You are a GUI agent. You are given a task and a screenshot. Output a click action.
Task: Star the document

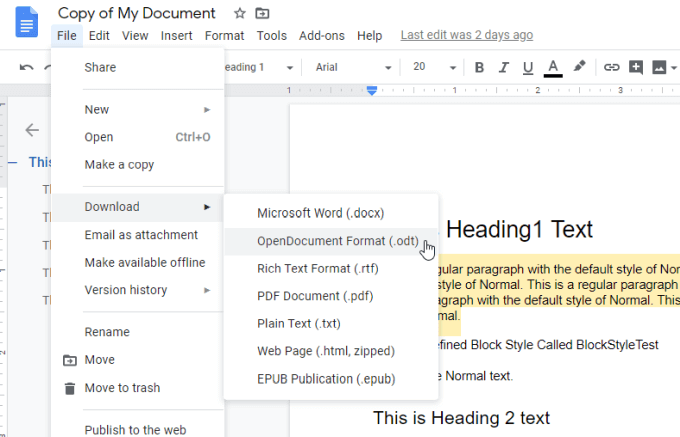coord(239,14)
